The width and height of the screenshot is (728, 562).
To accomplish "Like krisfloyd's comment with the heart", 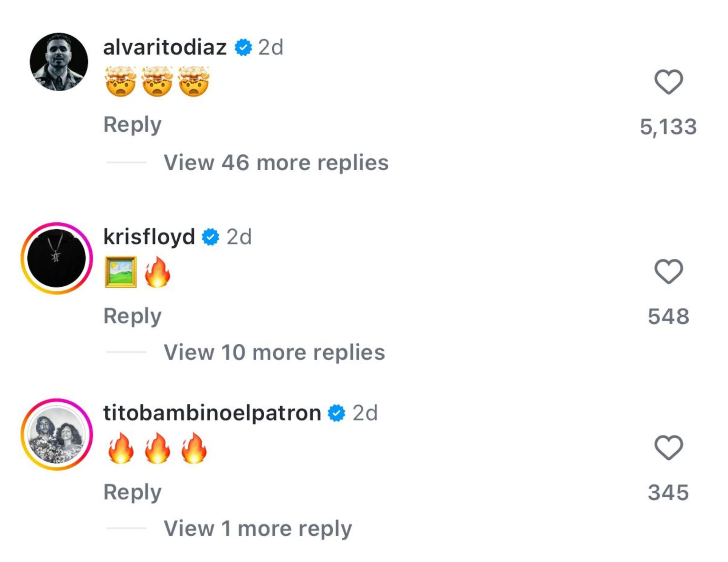I will [x=668, y=271].
